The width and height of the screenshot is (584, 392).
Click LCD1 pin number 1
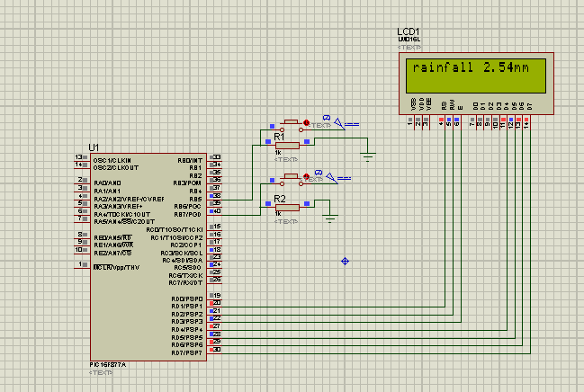(x=410, y=123)
